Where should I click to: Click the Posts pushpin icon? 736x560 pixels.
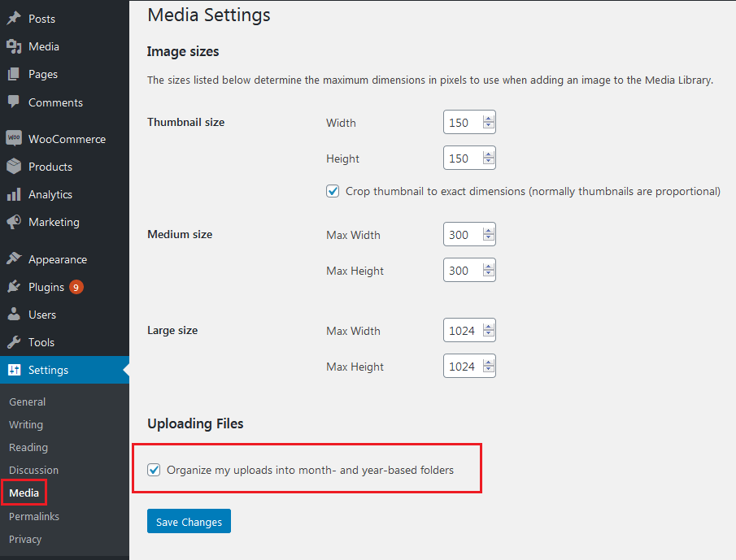coord(14,19)
